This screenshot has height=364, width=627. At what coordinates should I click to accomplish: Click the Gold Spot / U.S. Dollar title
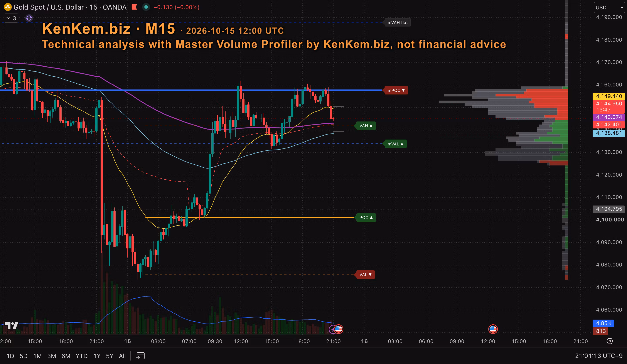click(x=49, y=7)
